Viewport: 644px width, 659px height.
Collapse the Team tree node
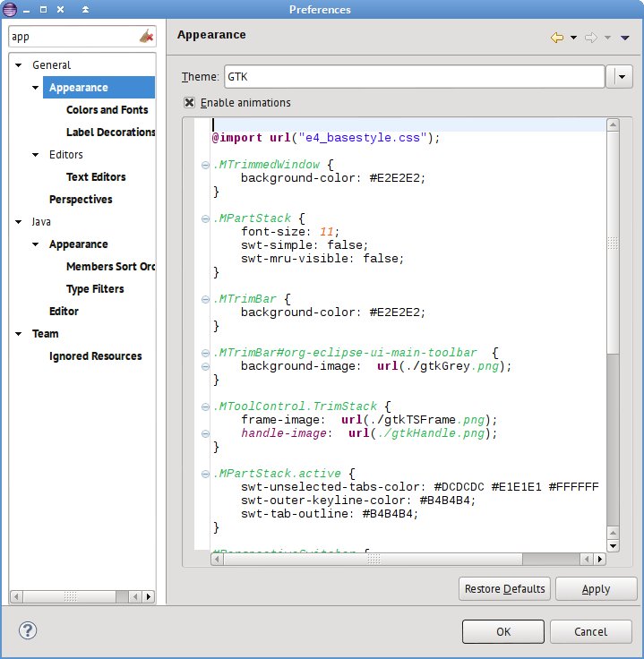[x=19, y=334]
